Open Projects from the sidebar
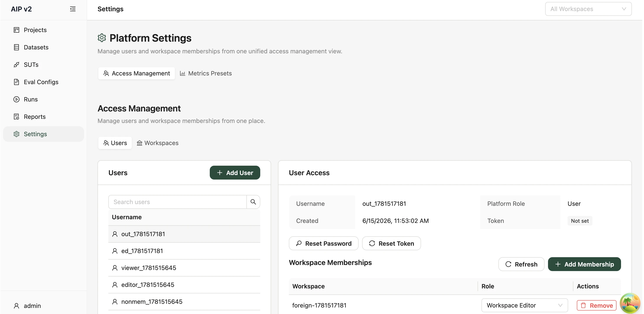Viewport: 644px width, 314px height. click(x=44, y=30)
